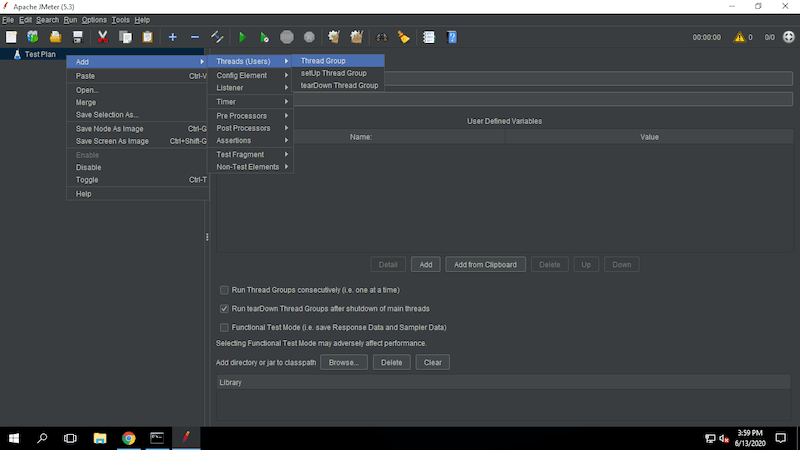
Task: Toggle Run Thread Groups consecutively checkbox
Action: coord(224,290)
